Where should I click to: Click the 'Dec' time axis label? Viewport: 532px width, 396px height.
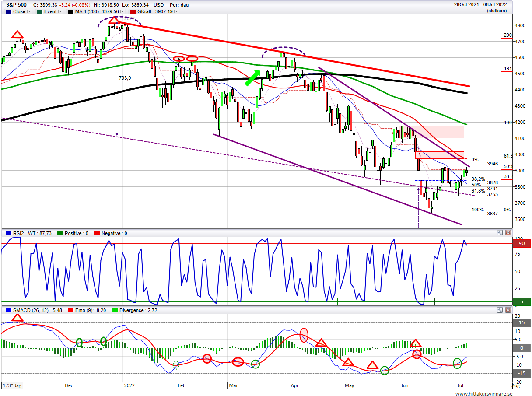coord(69,385)
